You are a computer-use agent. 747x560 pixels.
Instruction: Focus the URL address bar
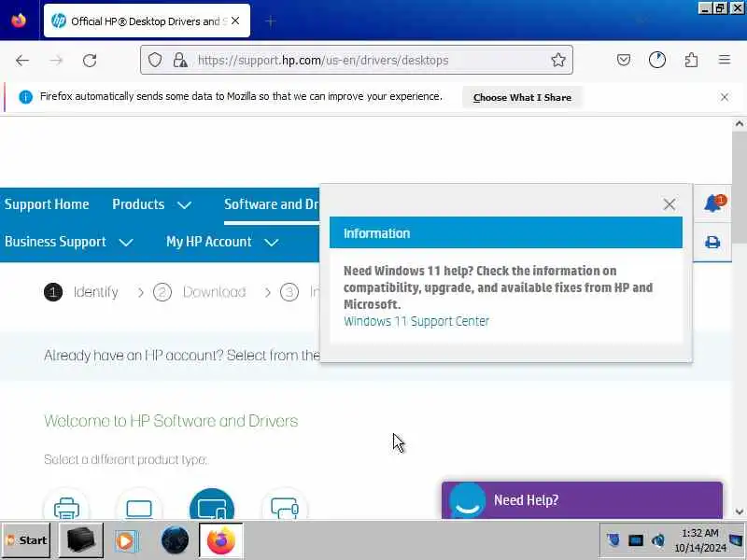tap(357, 60)
